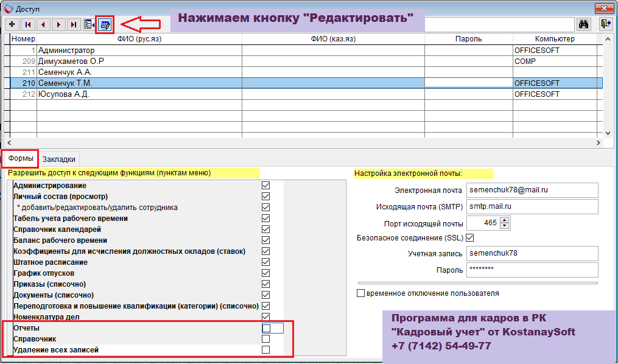Switch to the Закладки tab
The height and width of the screenshot is (364, 618).
59,159
